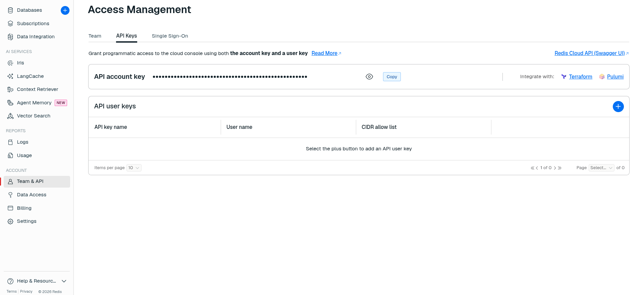Add a new API user key

coord(618,106)
